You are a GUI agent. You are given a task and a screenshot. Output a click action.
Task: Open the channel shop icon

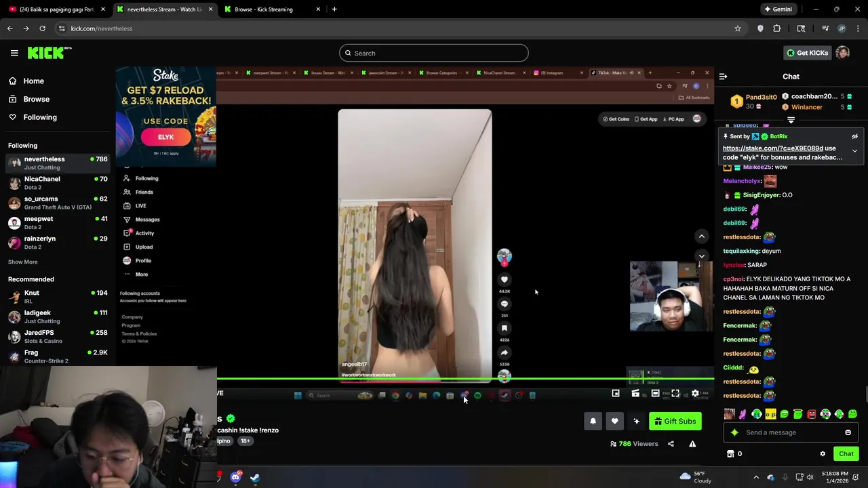click(x=730, y=453)
